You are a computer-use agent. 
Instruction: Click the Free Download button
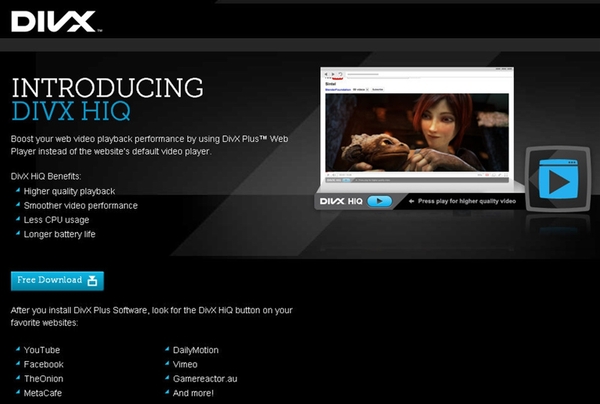57,281
